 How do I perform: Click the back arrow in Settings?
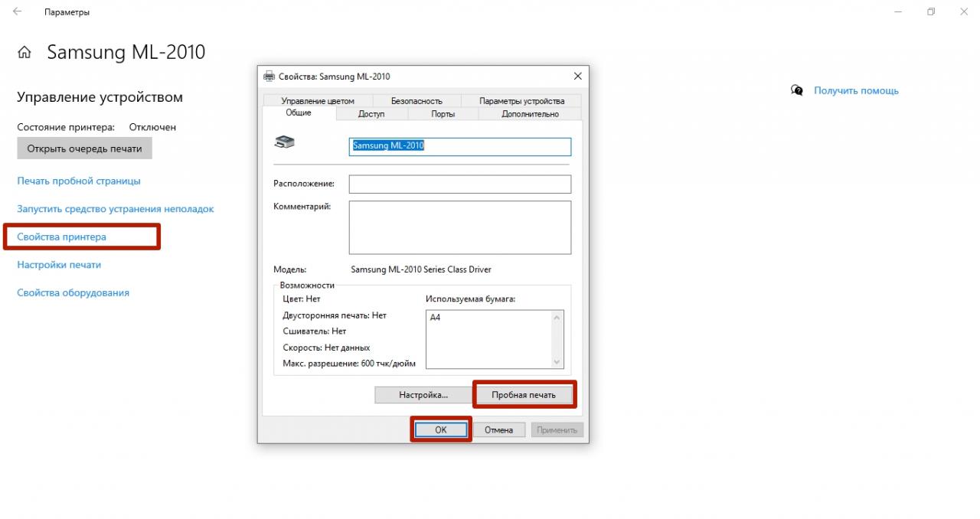(x=18, y=12)
